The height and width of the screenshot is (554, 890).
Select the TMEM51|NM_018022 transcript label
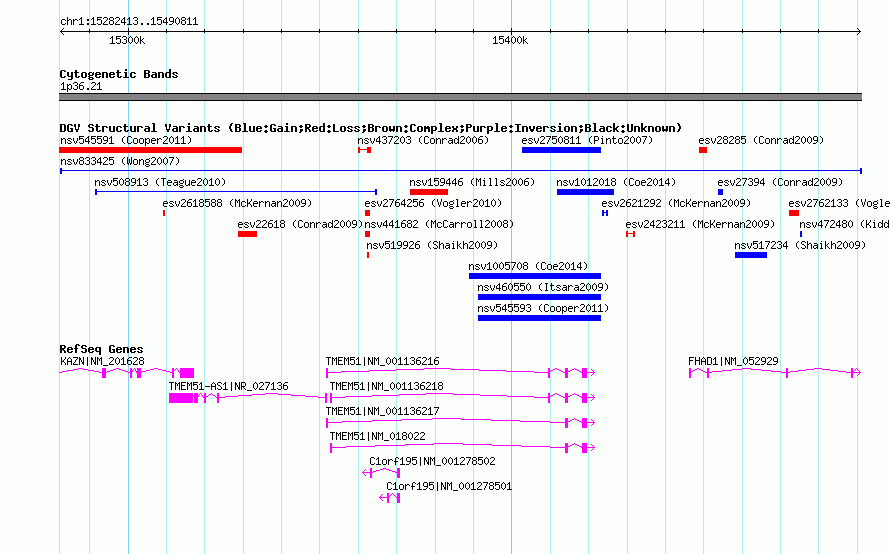(x=377, y=436)
